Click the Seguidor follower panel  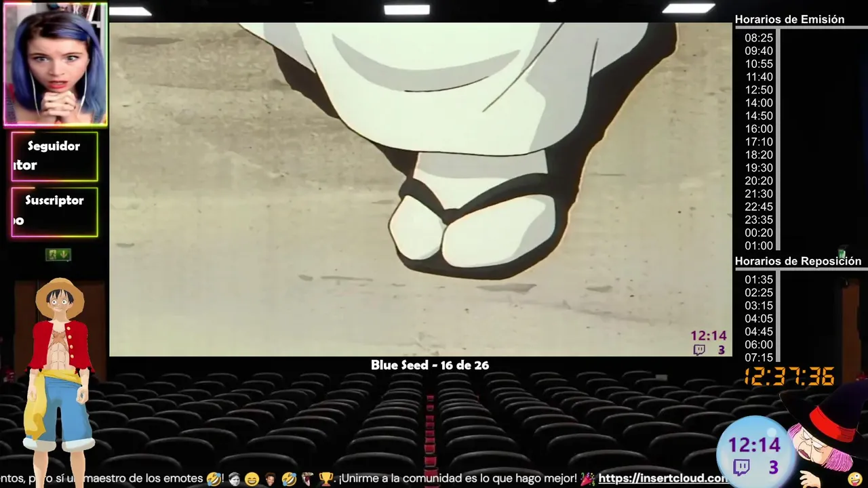tap(54, 156)
